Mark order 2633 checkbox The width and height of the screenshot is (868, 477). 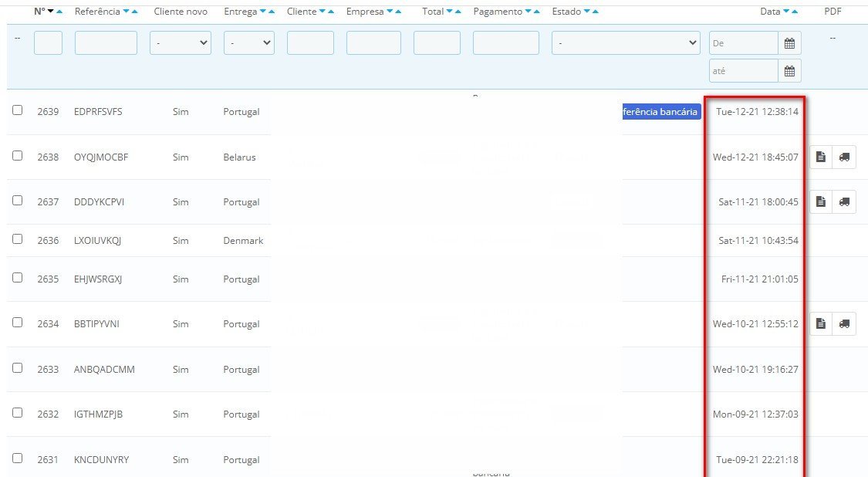coord(18,368)
